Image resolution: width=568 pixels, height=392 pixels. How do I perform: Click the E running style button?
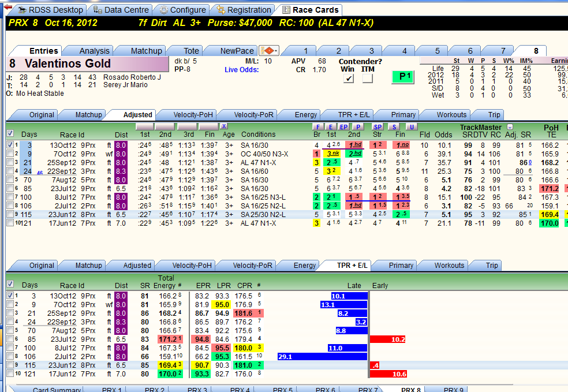click(x=330, y=127)
